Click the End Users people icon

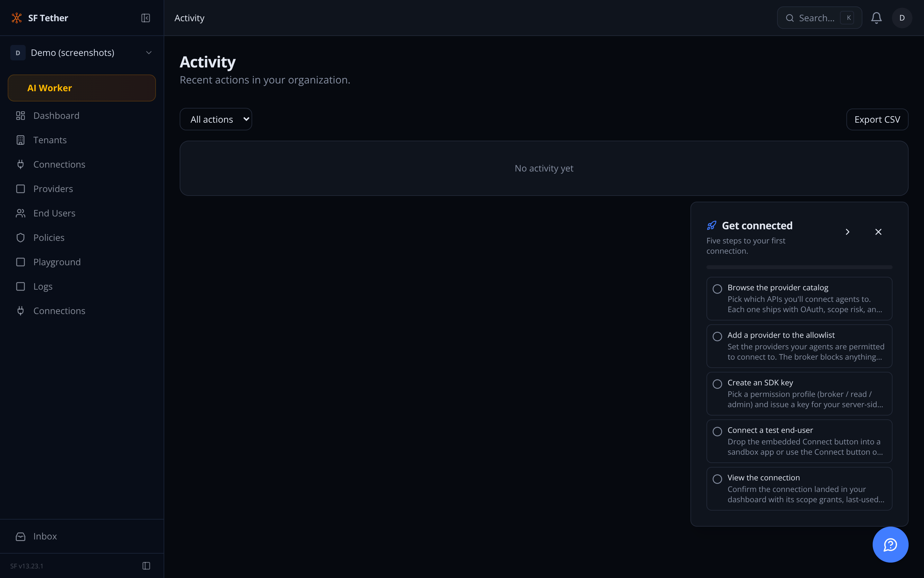coord(21,213)
